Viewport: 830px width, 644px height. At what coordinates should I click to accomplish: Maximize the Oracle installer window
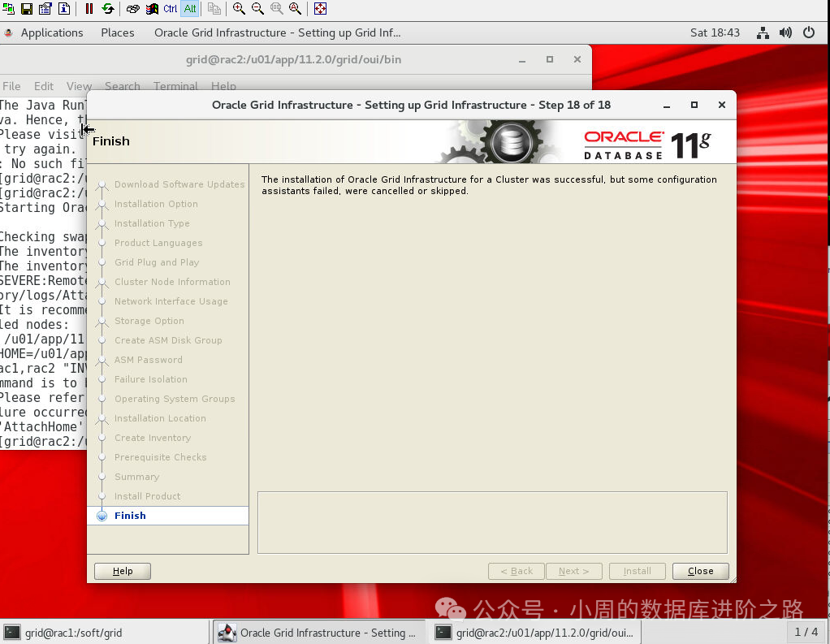pos(694,106)
